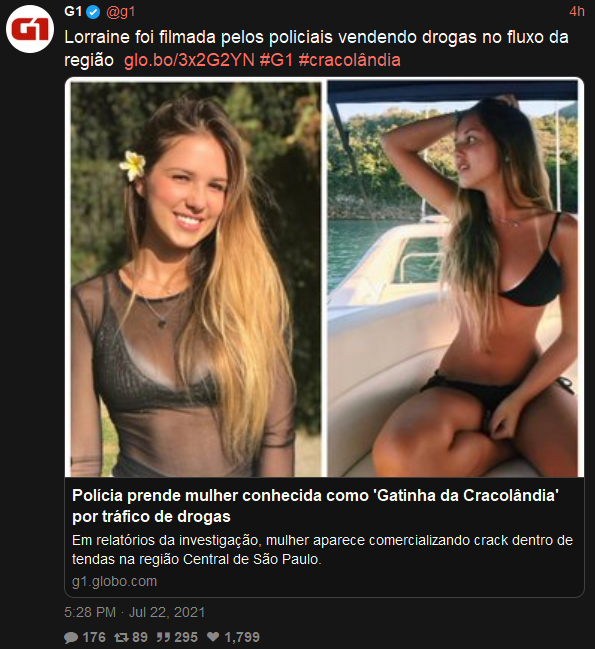595x649 pixels.
Task: Click the retweet arrows icon
Action: (121, 637)
